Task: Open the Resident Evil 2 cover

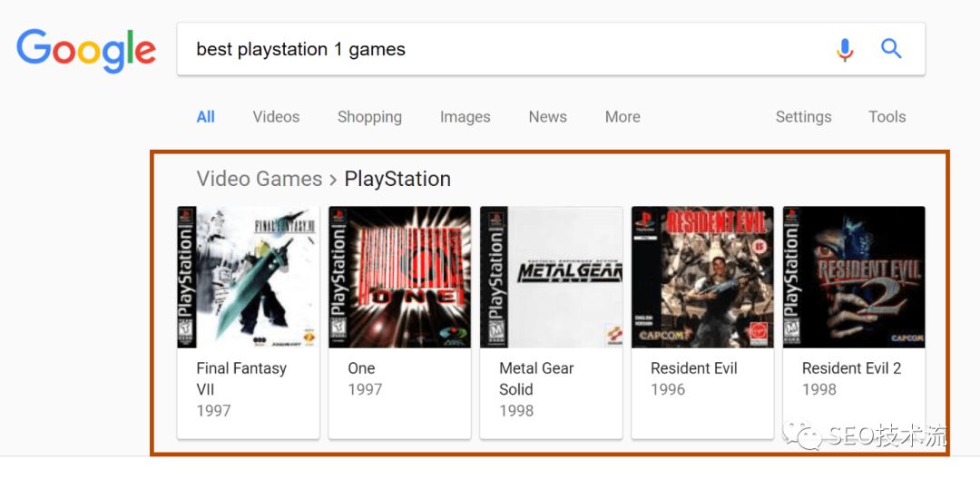Action: click(x=854, y=277)
